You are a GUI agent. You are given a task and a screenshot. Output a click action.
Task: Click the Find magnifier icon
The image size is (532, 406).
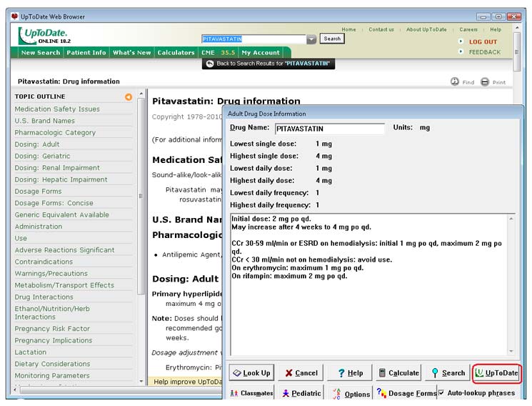pyautogui.click(x=455, y=81)
